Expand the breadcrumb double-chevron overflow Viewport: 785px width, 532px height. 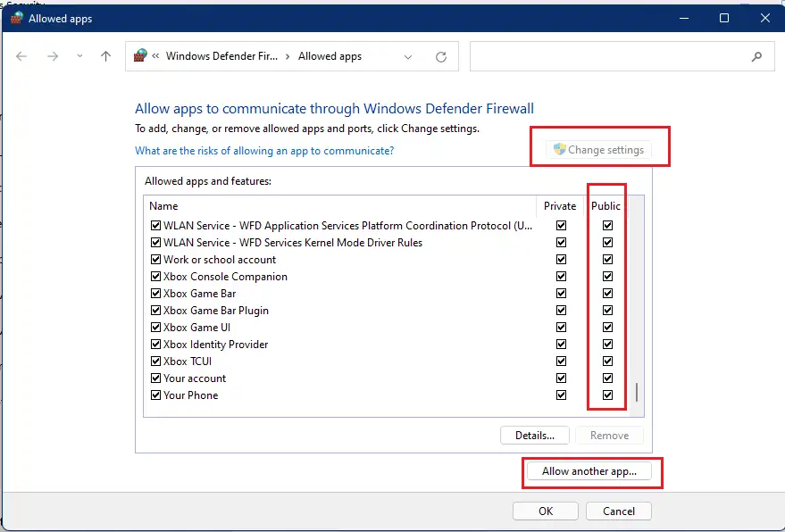click(155, 56)
